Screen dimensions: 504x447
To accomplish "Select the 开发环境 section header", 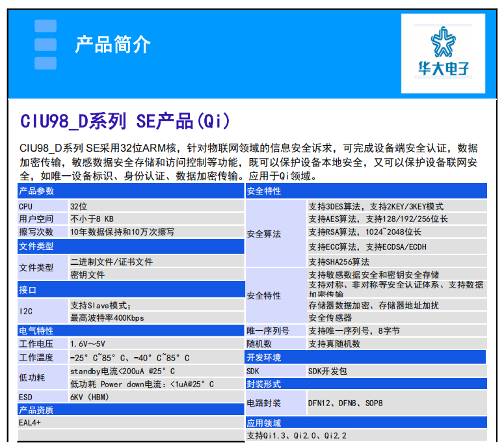I will pos(265,357).
